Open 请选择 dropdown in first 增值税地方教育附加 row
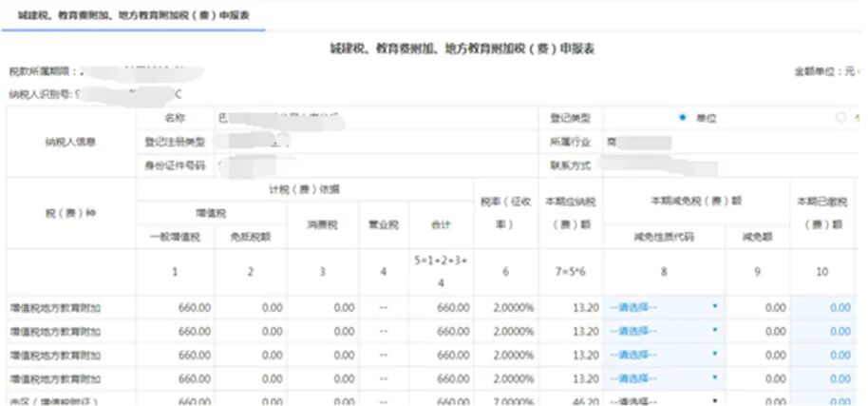The width and height of the screenshot is (868, 406). click(664, 307)
